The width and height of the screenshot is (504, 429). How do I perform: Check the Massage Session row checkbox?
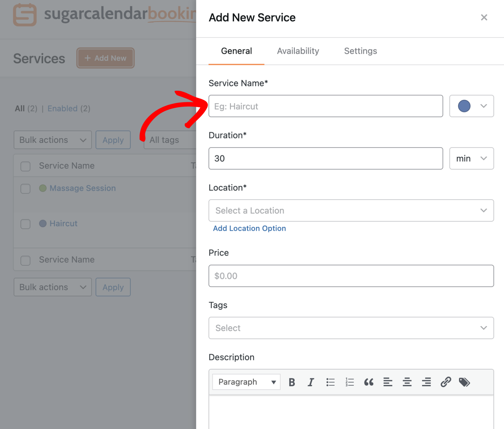[x=25, y=189]
